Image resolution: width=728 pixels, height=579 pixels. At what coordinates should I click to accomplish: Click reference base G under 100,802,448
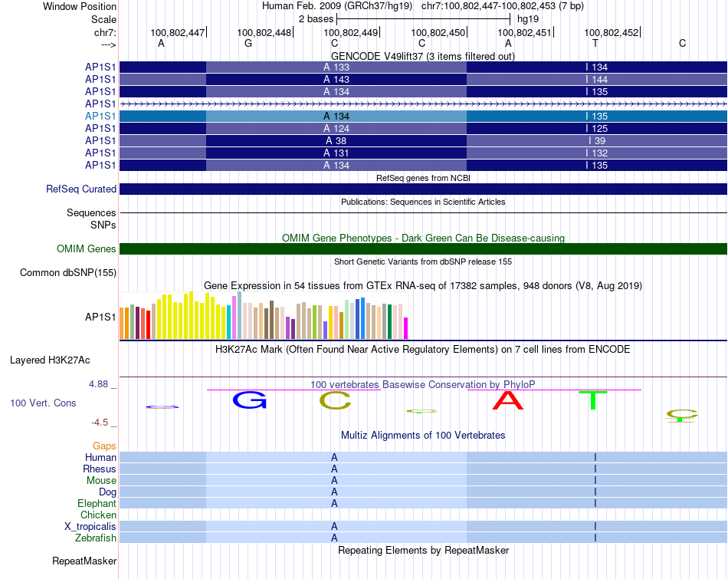point(248,43)
